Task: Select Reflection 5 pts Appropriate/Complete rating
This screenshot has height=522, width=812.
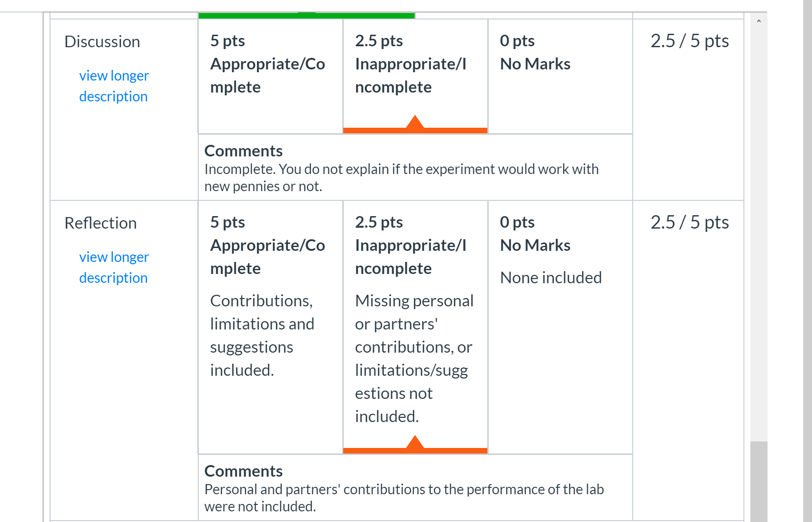Action: pos(271,327)
